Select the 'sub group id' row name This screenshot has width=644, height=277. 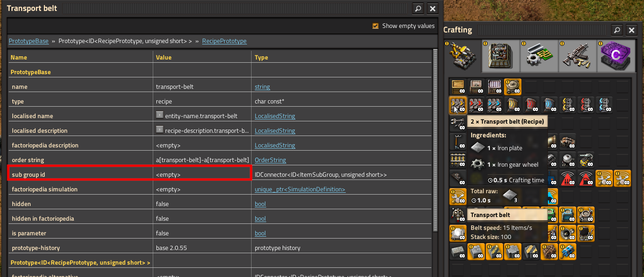28,175
